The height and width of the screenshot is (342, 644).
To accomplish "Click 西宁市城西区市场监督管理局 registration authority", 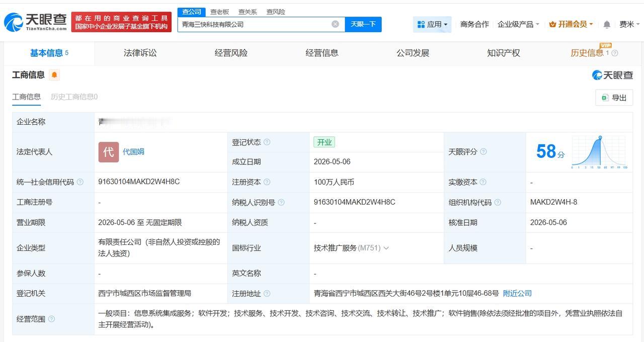I will tap(145, 293).
